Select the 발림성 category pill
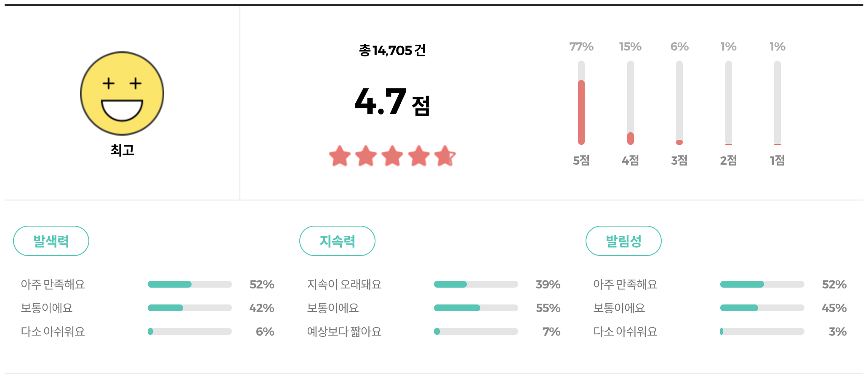This screenshot has width=868, height=379. [623, 240]
